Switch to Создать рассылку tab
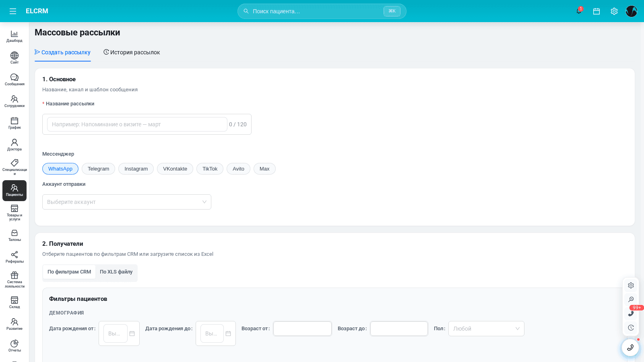Viewport: 644px width, 362px height. [62, 52]
